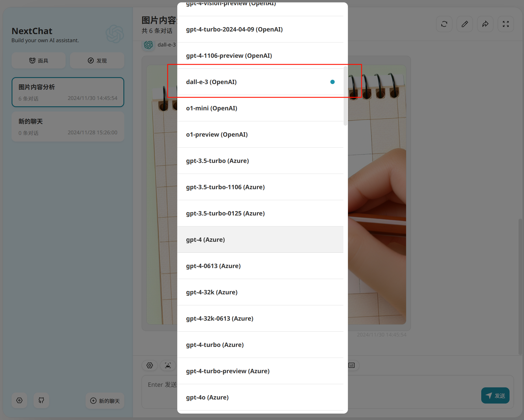The image size is (524, 420).
Task: Select gpt-4-turbo-preview (Azure)
Action: 260,371
